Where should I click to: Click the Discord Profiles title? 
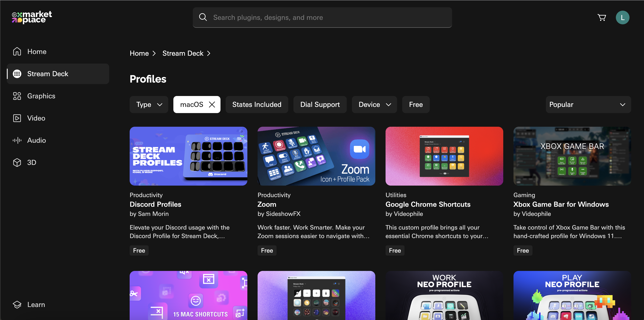pyautogui.click(x=155, y=204)
